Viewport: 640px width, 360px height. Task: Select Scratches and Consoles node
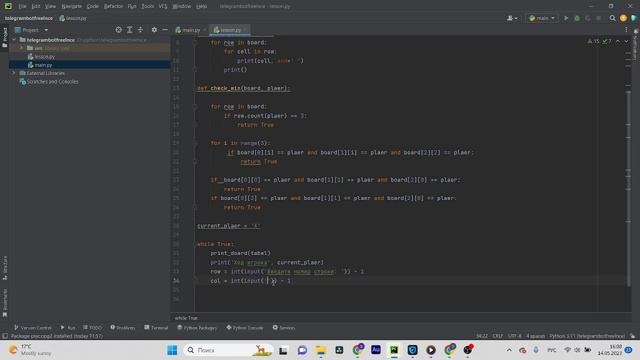tap(52, 82)
